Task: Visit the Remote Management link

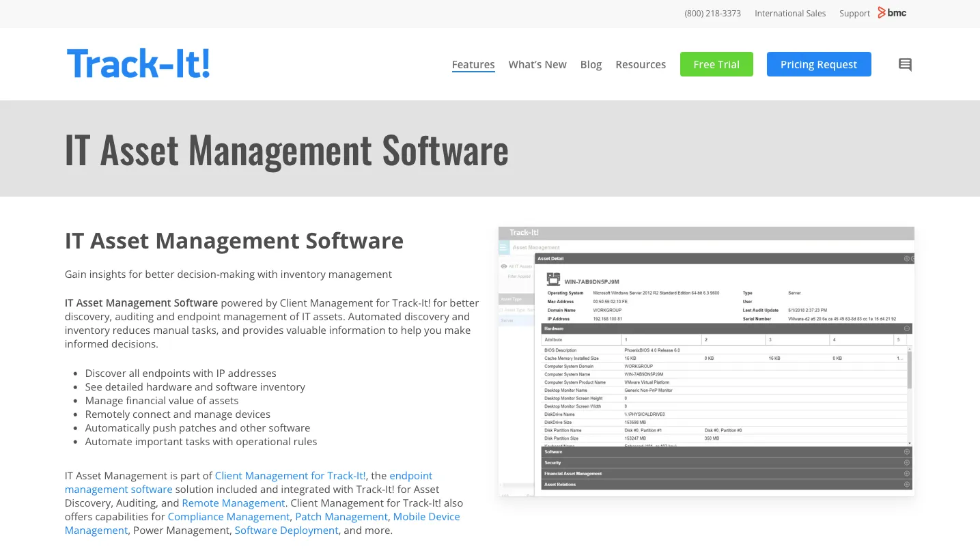Action: click(x=234, y=503)
